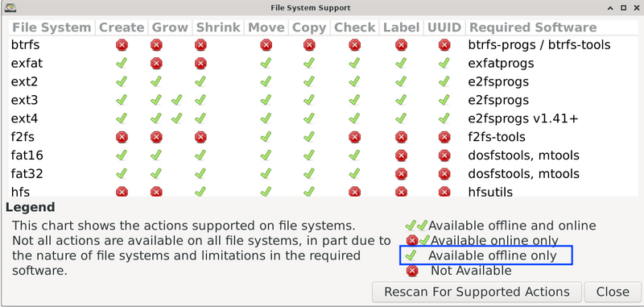Select the btrfs row name
Viewport: 644px width, 307px height.
(26, 45)
